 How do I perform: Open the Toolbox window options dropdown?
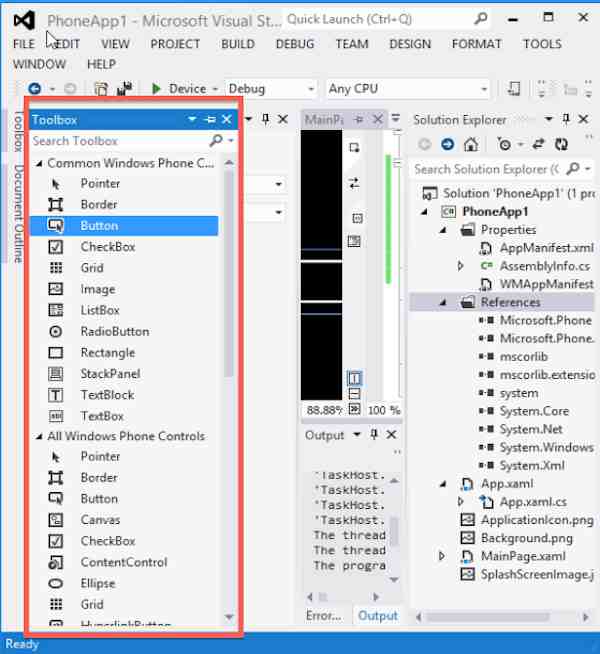pyautogui.click(x=192, y=119)
